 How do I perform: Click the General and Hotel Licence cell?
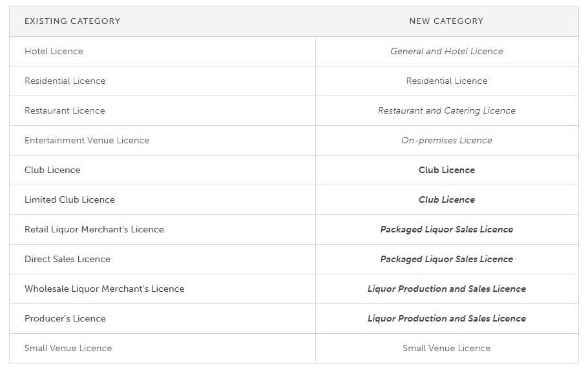[446, 51]
